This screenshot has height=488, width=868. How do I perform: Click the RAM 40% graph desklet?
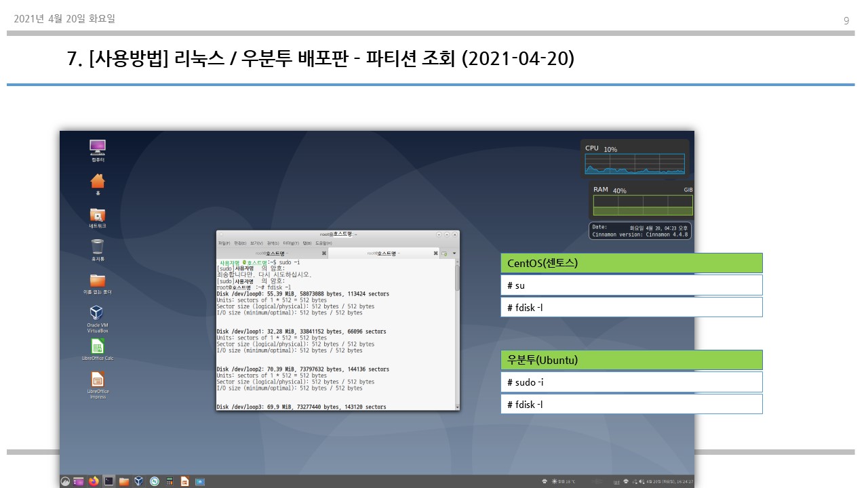(642, 201)
